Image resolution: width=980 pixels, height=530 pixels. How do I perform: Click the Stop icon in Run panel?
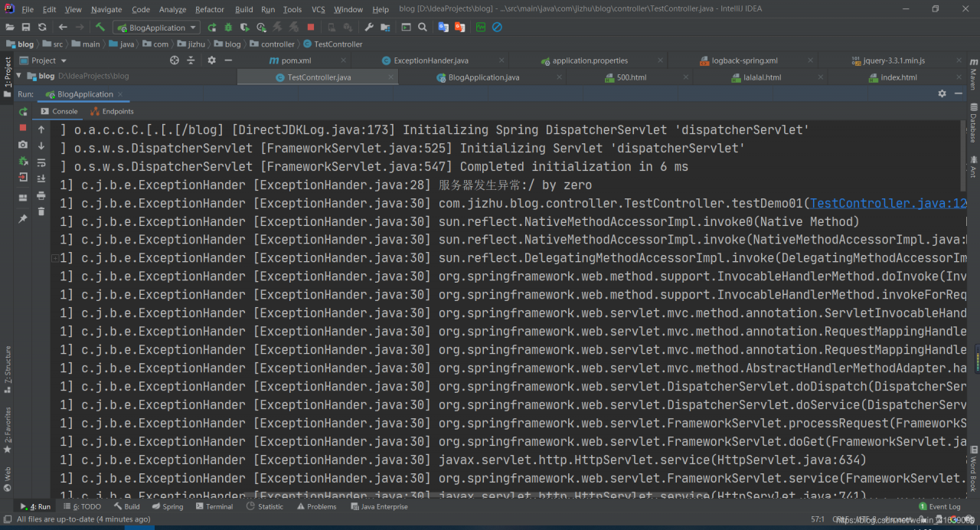(23, 128)
